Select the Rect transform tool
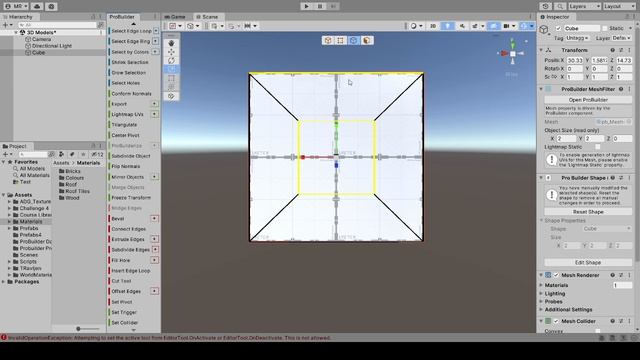 (171, 78)
